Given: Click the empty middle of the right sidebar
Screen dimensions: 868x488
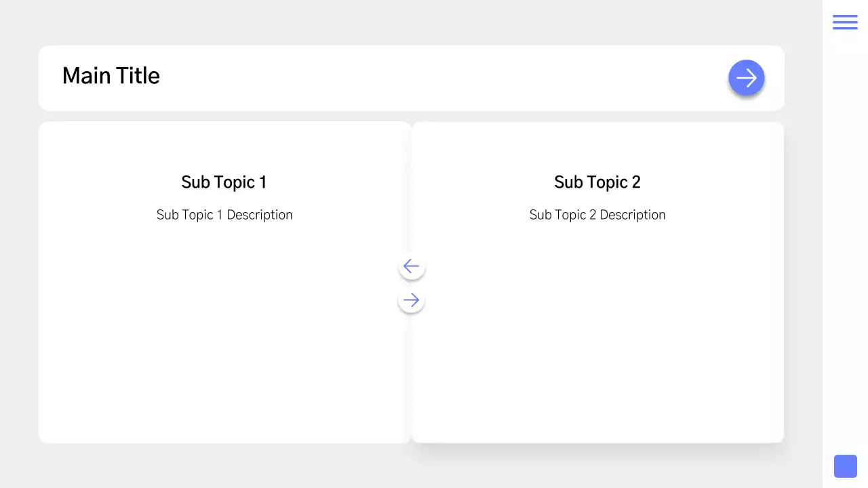Looking at the screenshot, I should point(845,244).
